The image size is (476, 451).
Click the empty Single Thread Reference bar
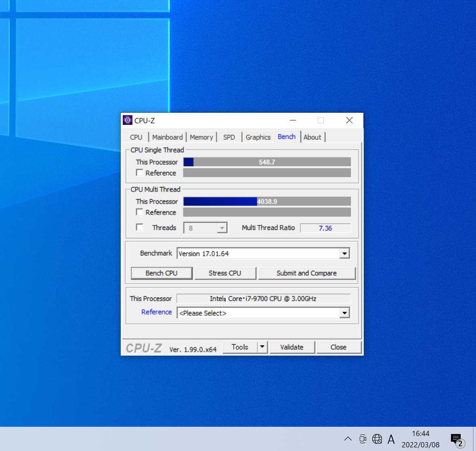[x=267, y=173]
